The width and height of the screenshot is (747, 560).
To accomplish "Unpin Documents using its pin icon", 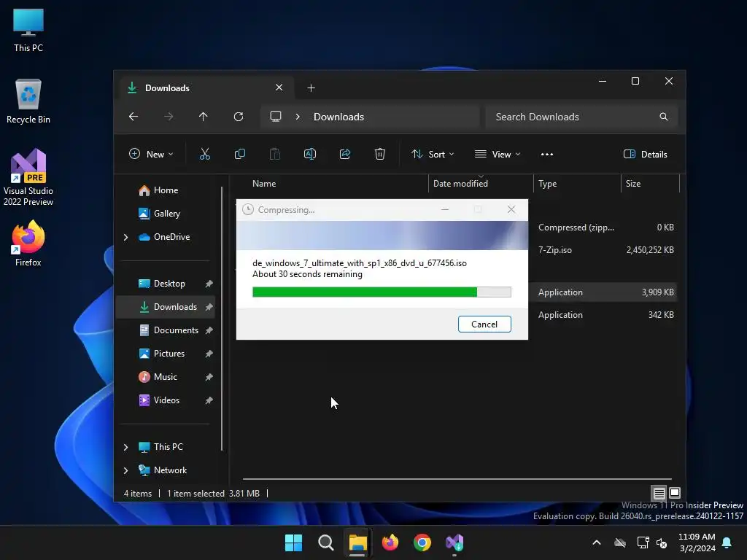I will click(x=209, y=330).
